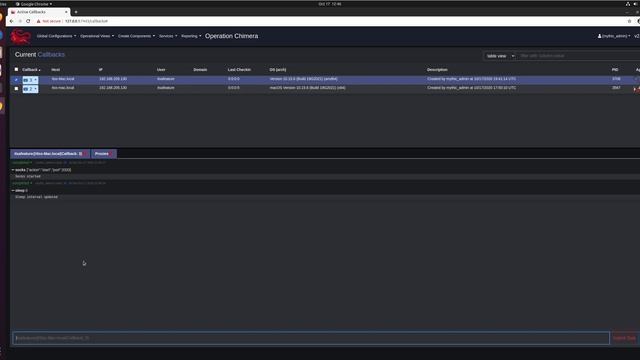Click the command input field at the bottom
The width and height of the screenshot is (640, 360).
pyautogui.click(x=311, y=338)
